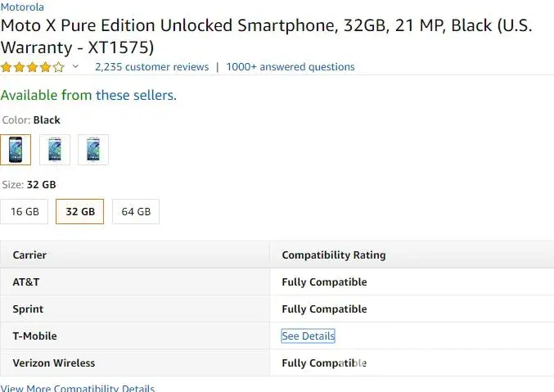This screenshot has width=554, height=392.
Task: Select the 16 GB size option
Action: click(x=25, y=211)
